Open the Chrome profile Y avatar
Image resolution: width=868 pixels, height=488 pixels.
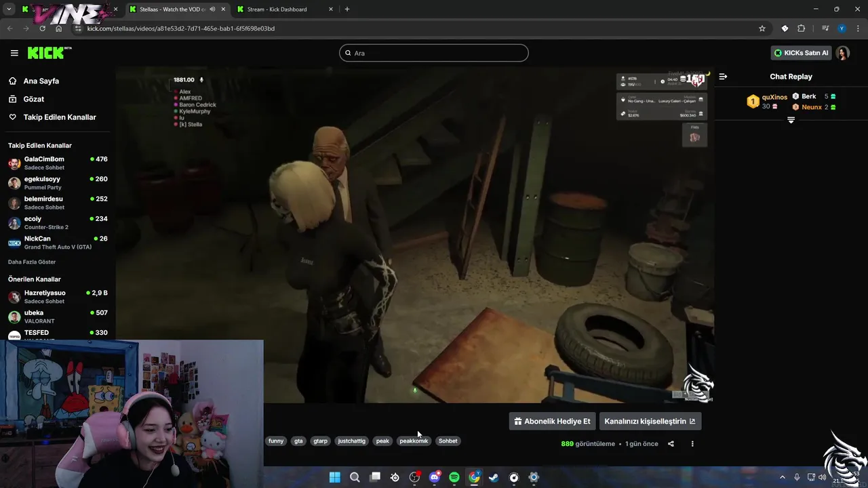point(842,28)
